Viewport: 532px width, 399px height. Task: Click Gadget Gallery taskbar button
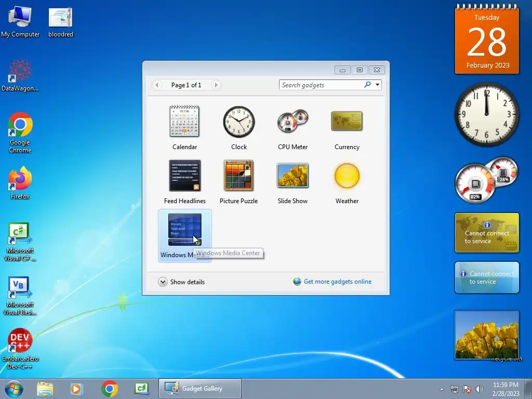point(200,389)
